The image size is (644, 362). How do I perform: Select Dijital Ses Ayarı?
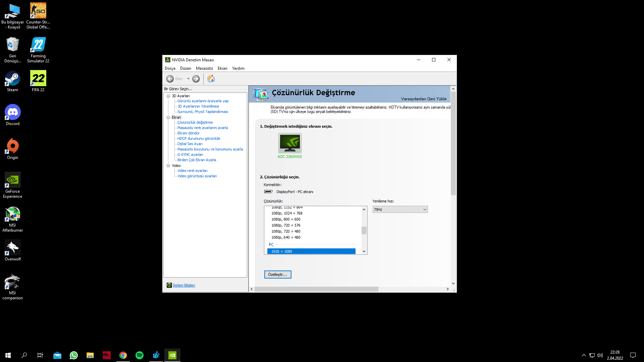click(190, 144)
